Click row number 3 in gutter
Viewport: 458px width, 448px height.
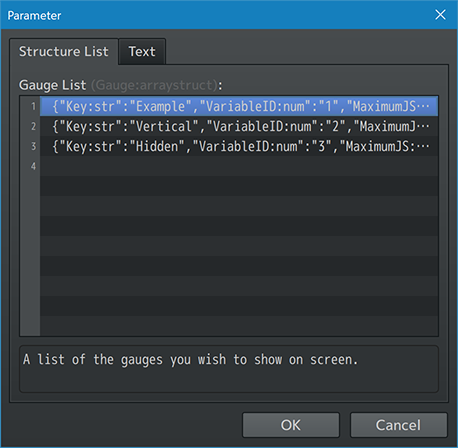coord(33,146)
